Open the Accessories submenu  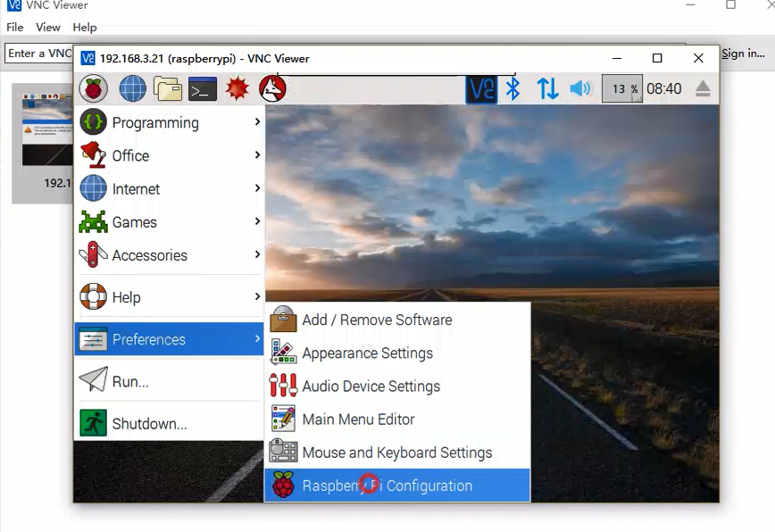[x=169, y=255]
